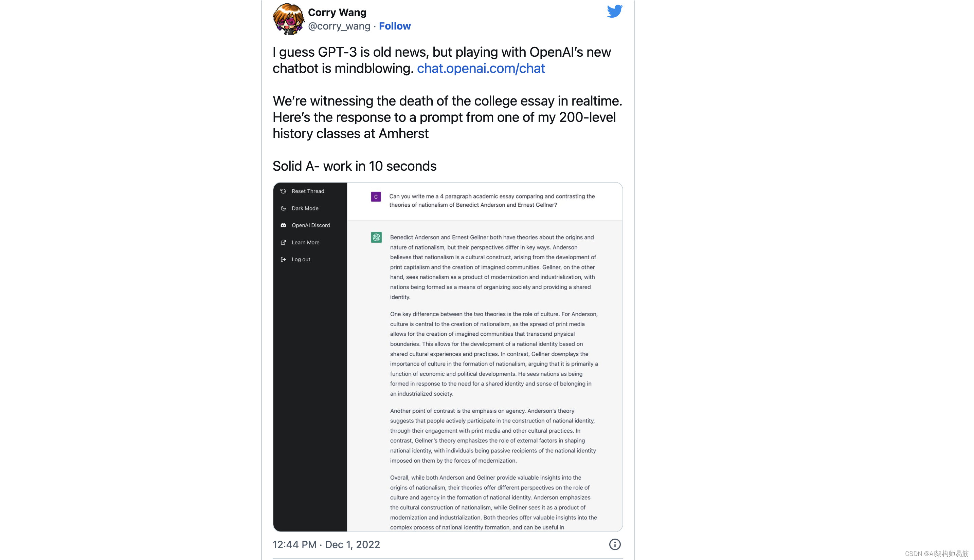This screenshot has height=560, width=974.
Task: Select OpenAI Discord menu entry
Action: click(x=310, y=225)
